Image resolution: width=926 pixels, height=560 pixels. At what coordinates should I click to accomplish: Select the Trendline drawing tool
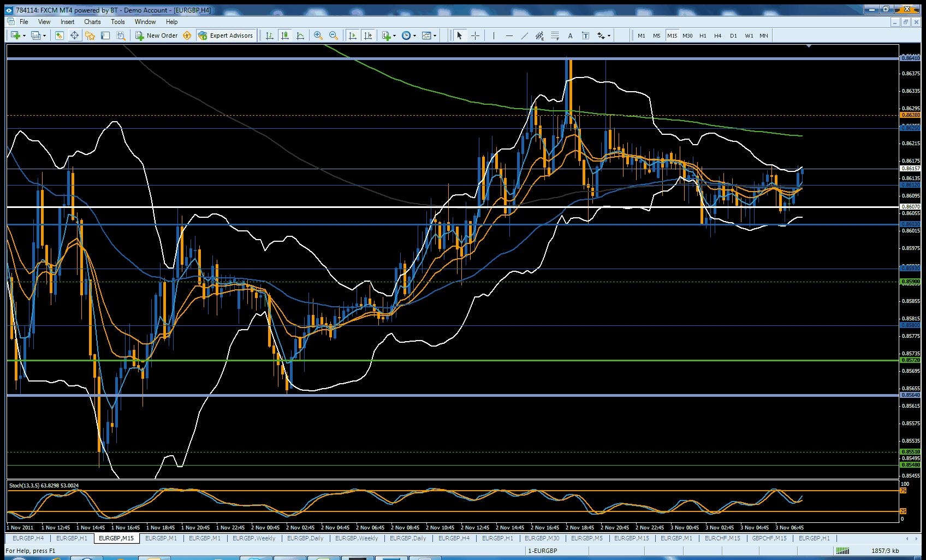(524, 35)
